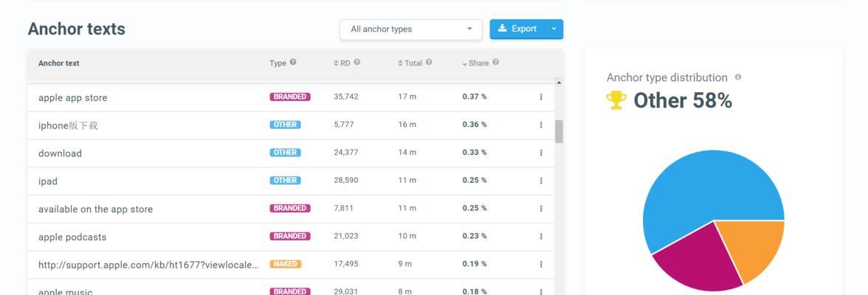Click anchor text 'apple music'
Screen dimensions: 868x295
pos(65,291)
